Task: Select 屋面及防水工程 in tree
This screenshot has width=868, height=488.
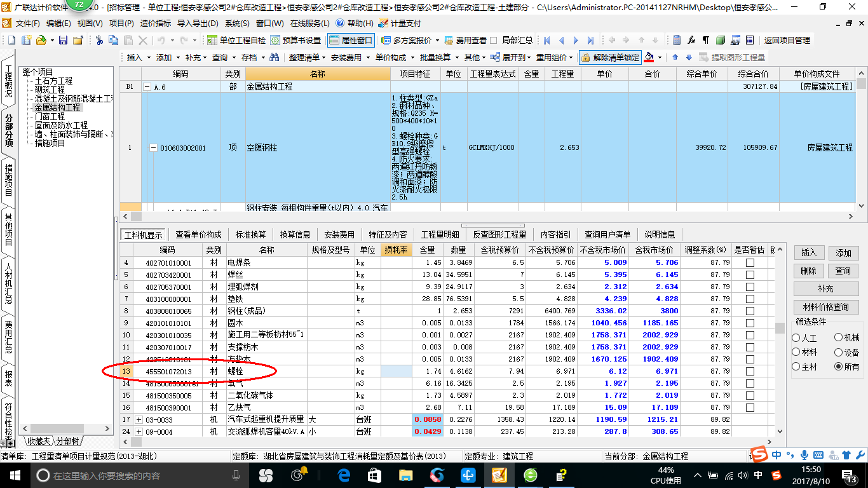Action: 62,125
